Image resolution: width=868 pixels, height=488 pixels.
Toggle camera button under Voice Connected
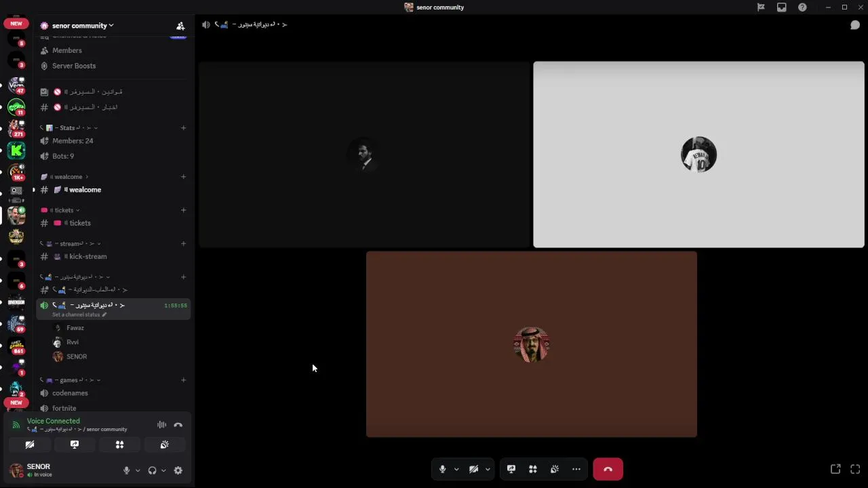coord(30,445)
